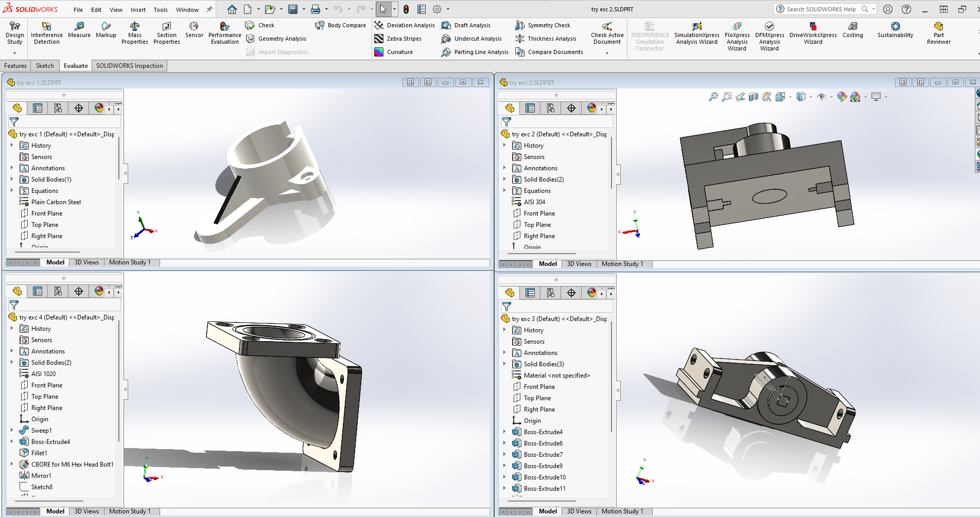Expand Sweep1 in try exc 4 tree
Viewport: 980px width, 517px height.
12,431
